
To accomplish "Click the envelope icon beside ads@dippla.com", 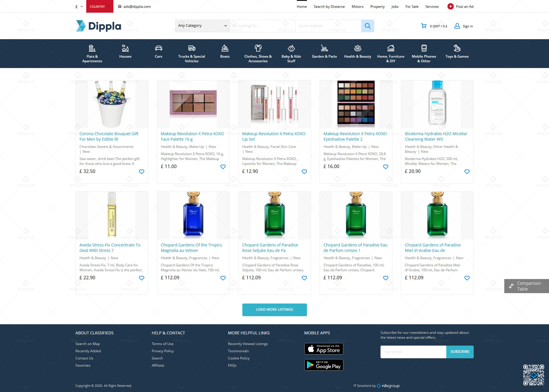I will tap(120, 6).
